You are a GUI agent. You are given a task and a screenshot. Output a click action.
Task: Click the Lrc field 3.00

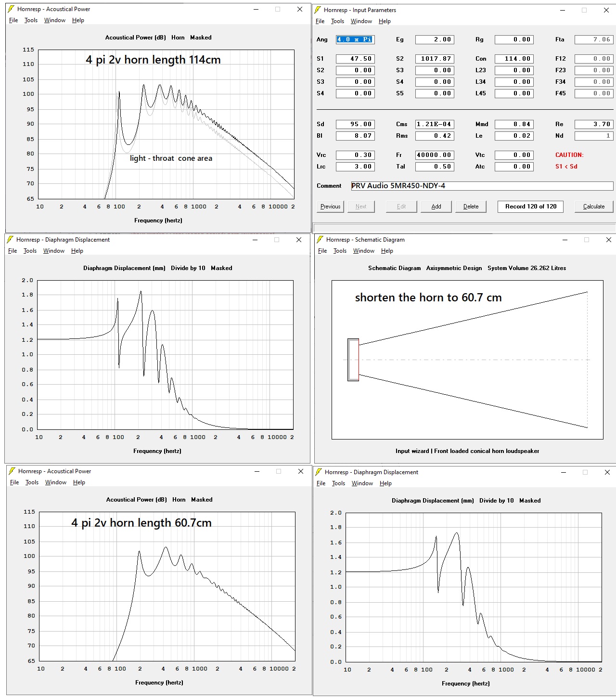tap(355, 167)
